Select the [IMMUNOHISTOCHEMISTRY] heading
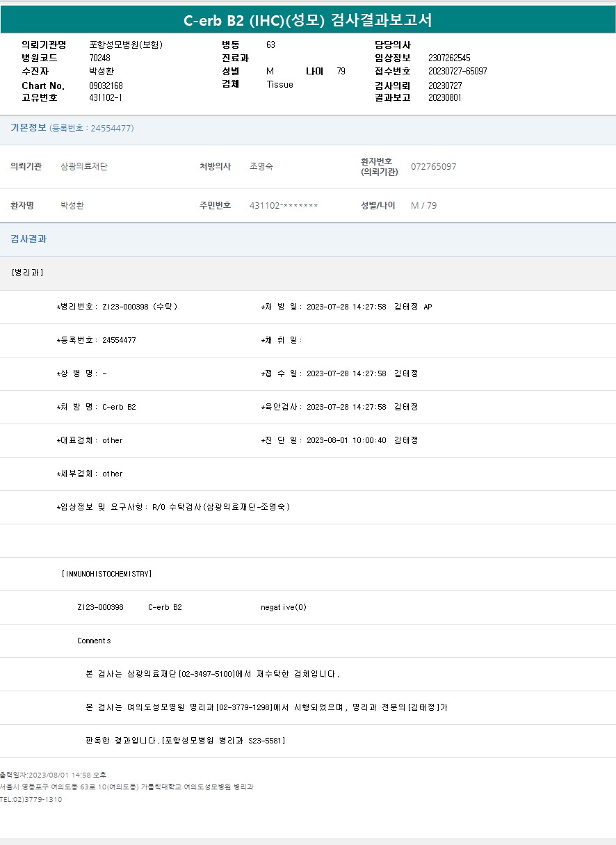 [x=107, y=574]
